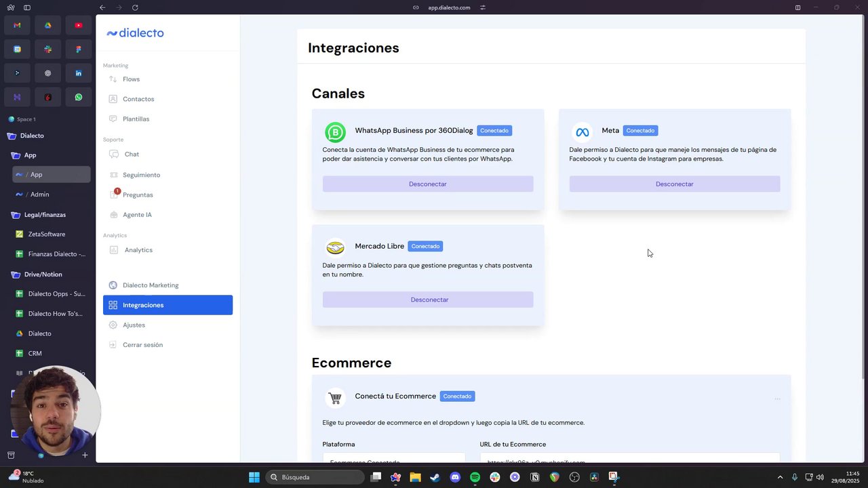The width and height of the screenshot is (868, 488).
Task: Open Dialecto Marketing in the sidebar
Action: pyautogui.click(x=167, y=285)
